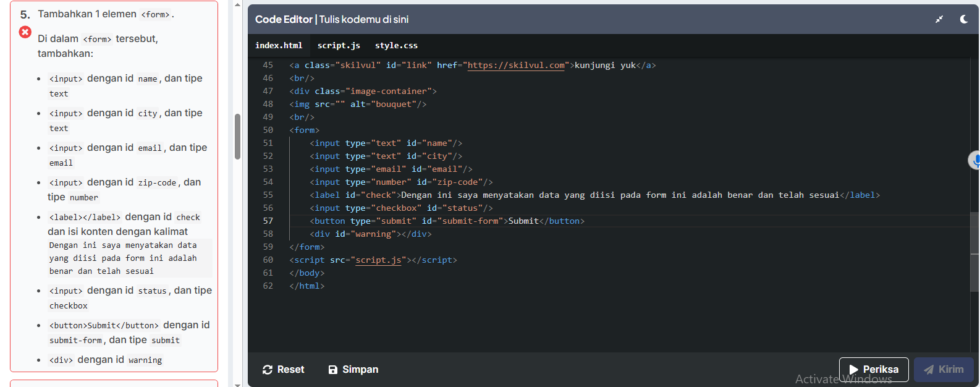
Task: Click the image-container div on line 47
Action: (363, 91)
